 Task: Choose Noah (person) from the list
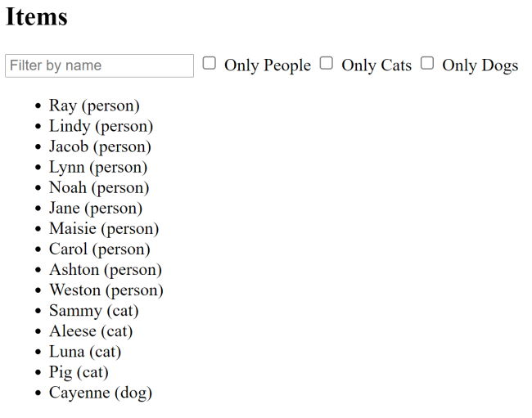point(99,187)
